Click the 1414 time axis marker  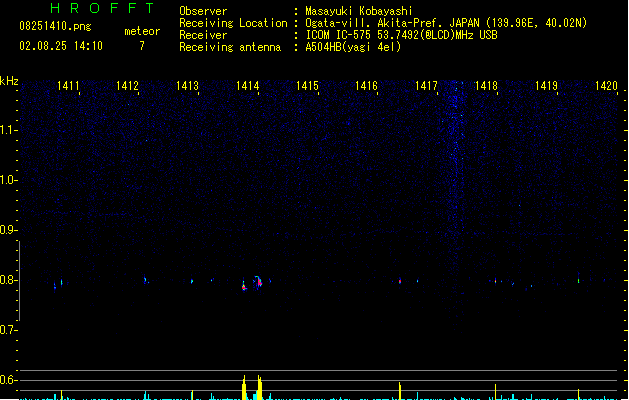pyautogui.click(x=248, y=86)
